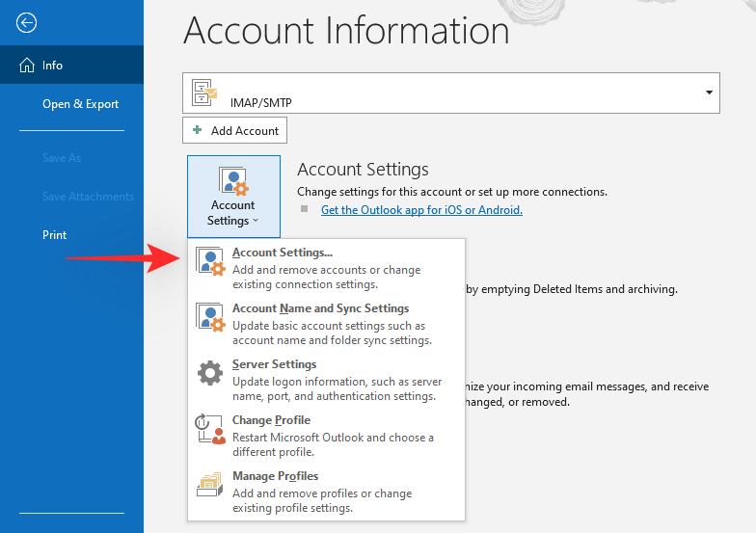Click the back arrow to exit Backstage
756x533 pixels.
(x=26, y=23)
